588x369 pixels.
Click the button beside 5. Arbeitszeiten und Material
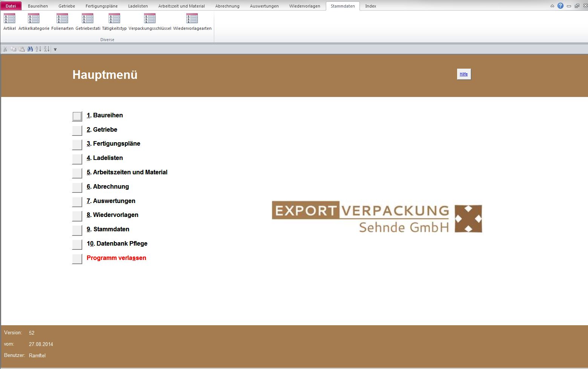tap(77, 173)
